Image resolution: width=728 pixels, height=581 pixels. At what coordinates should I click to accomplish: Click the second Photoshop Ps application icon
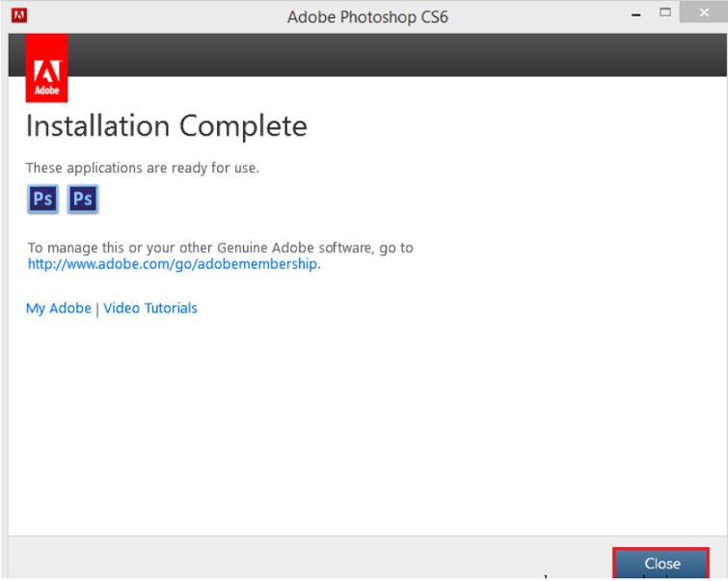pos(83,199)
